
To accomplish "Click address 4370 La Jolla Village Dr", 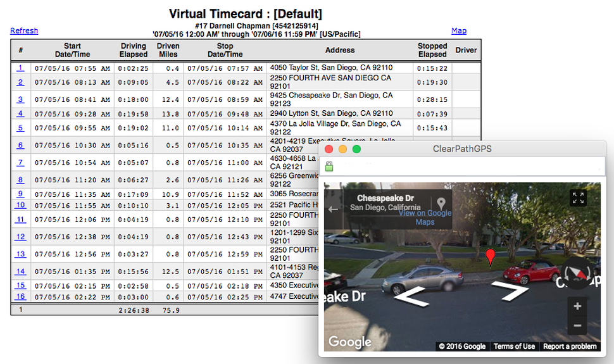I will click(335, 128).
